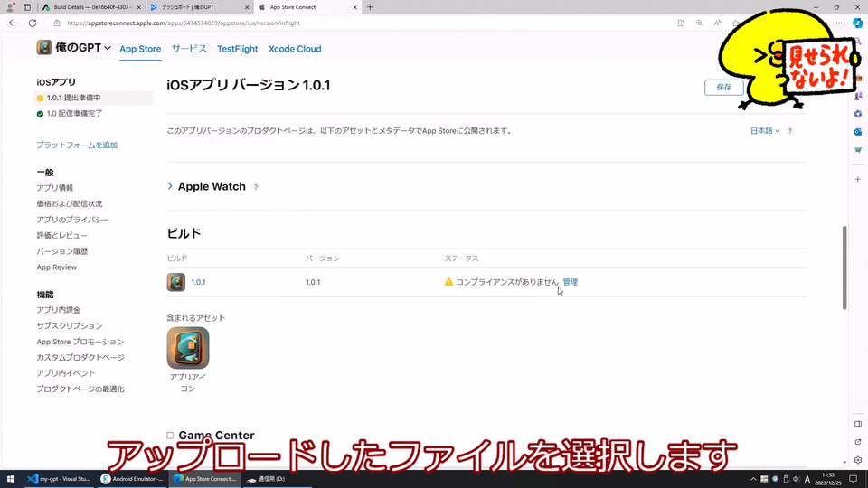Open the サービス tab

[189, 49]
